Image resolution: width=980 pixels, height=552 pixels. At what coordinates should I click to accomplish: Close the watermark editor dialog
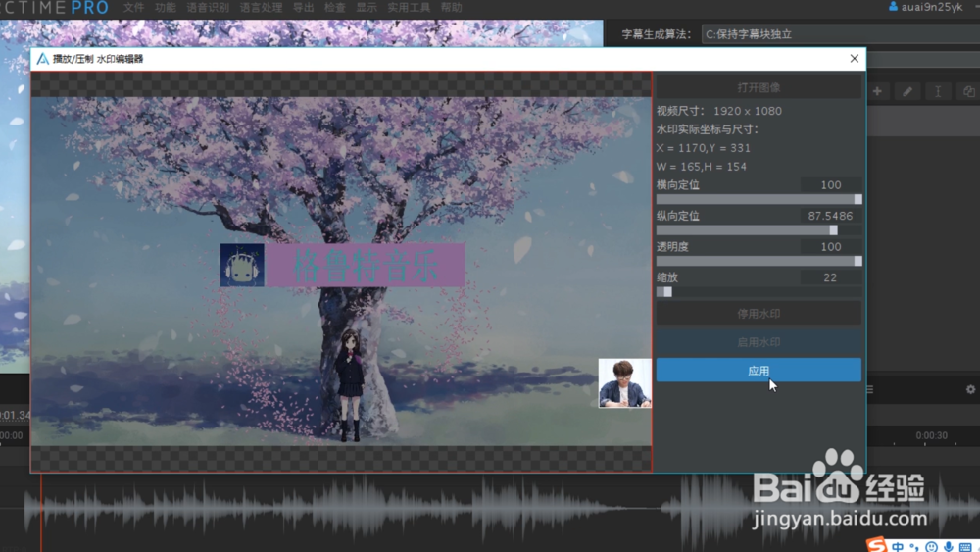pos(854,59)
